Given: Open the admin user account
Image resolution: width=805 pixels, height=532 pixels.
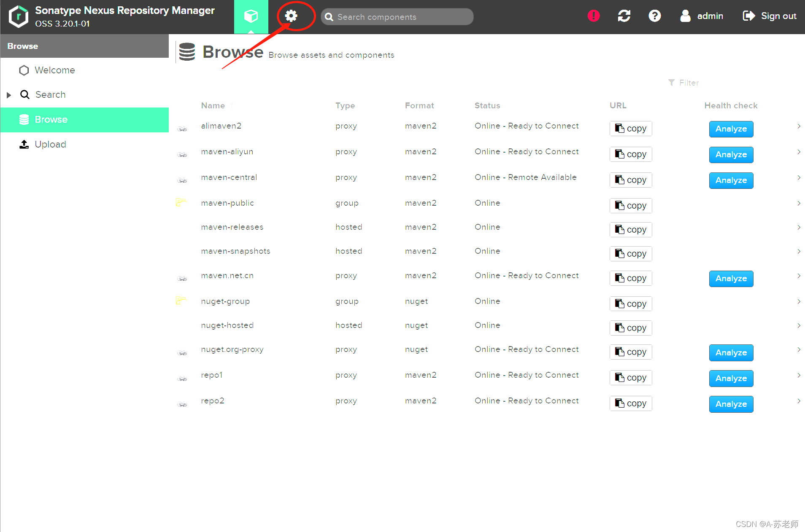Looking at the screenshot, I should (702, 16).
